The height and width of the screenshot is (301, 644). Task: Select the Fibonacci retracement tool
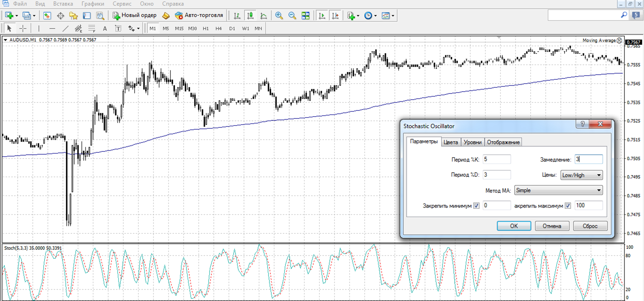[92, 28]
